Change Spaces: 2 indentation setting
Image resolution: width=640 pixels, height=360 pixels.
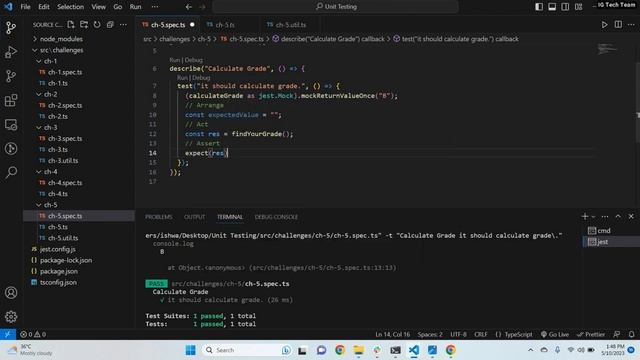[x=430, y=334]
